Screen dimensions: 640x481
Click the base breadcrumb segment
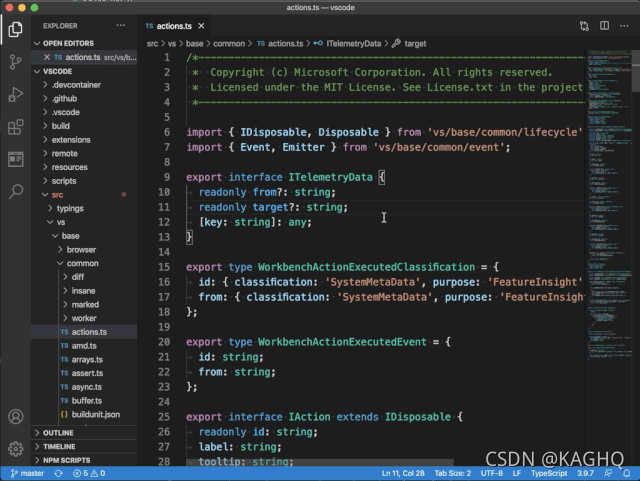pyautogui.click(x=195, y=44)
